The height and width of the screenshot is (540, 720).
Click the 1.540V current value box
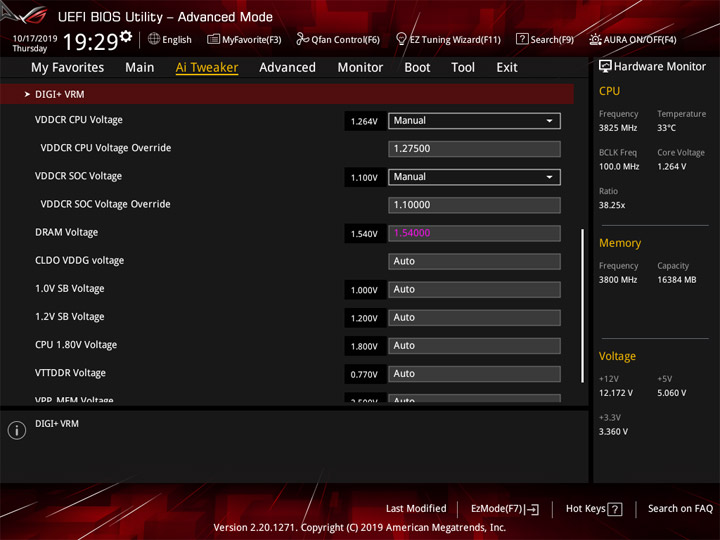click(x=365, y=234)
